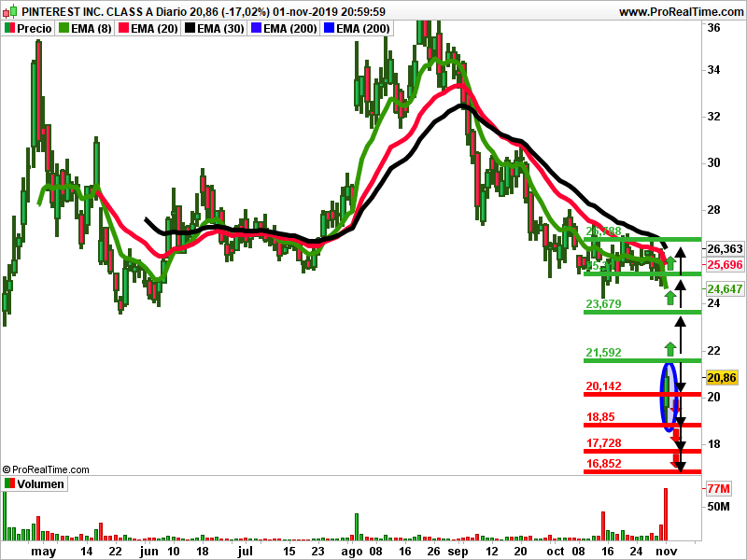Click the Precio candlestick legend icon
Screen dimensions: 747x560
click(10, 29)
